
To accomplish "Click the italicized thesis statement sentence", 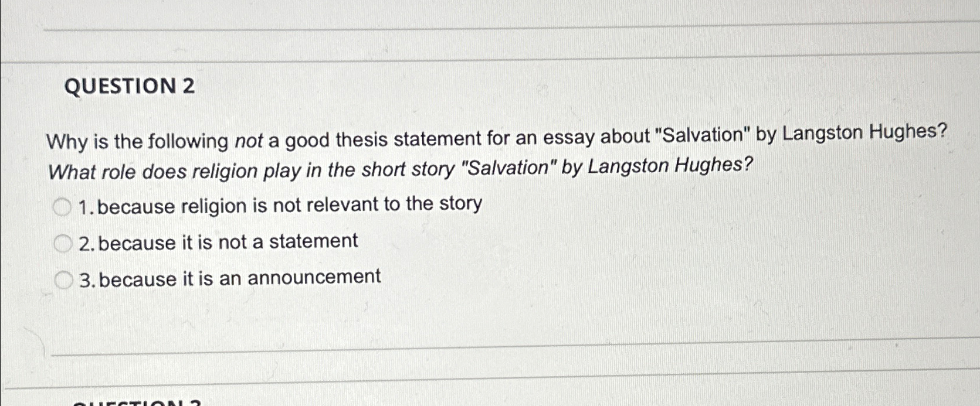I will coord(399,169).
